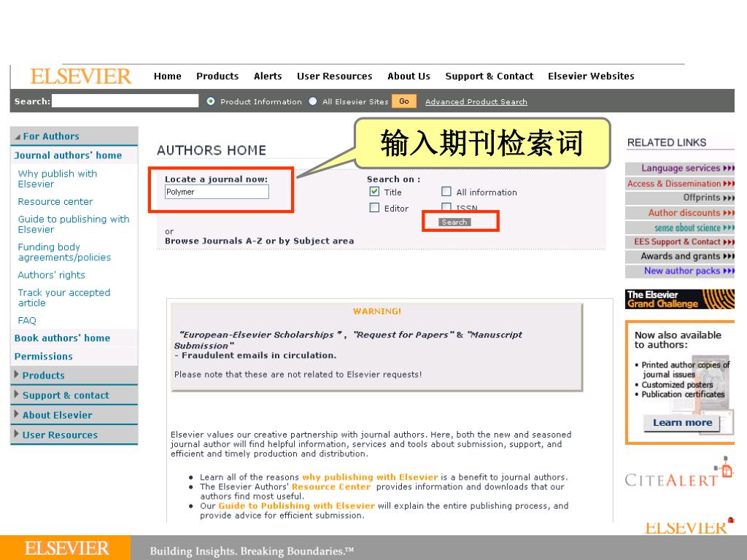Click the Go search button

404,101
